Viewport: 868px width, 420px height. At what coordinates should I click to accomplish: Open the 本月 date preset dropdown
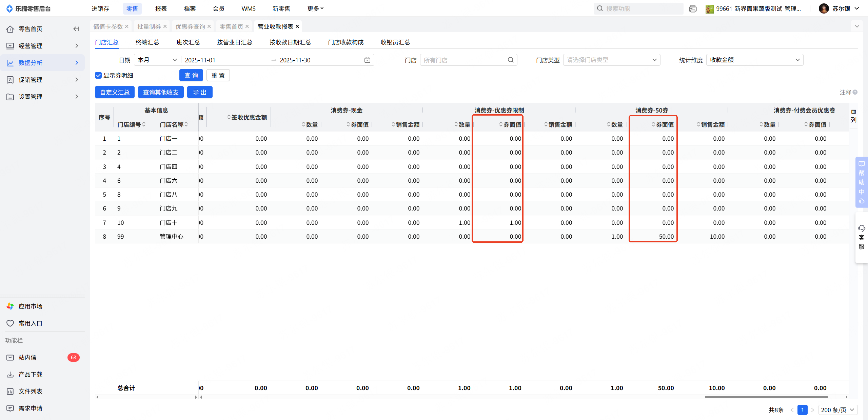point(157,60)
